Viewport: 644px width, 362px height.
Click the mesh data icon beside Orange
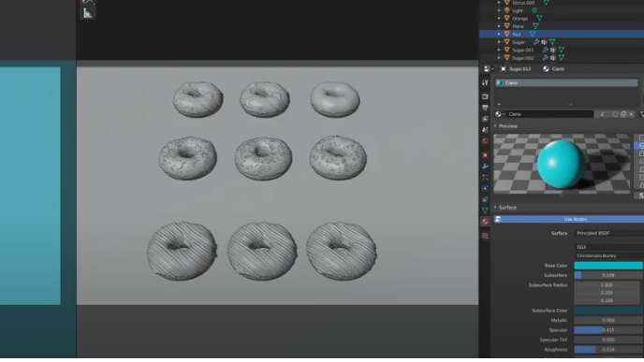539,18
